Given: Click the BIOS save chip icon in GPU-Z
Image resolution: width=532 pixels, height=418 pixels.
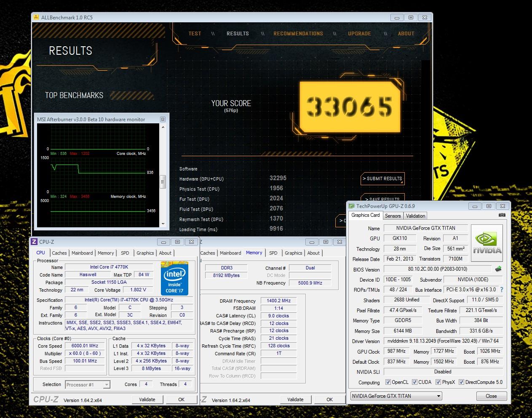Looking at the screenshot, I should (x=498, y=269).
